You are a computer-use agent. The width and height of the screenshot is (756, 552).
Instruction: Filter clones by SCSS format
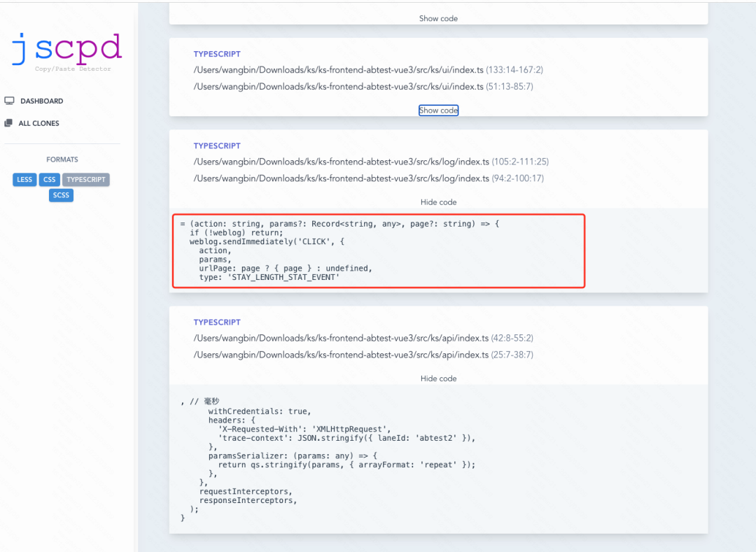[61, 195]
